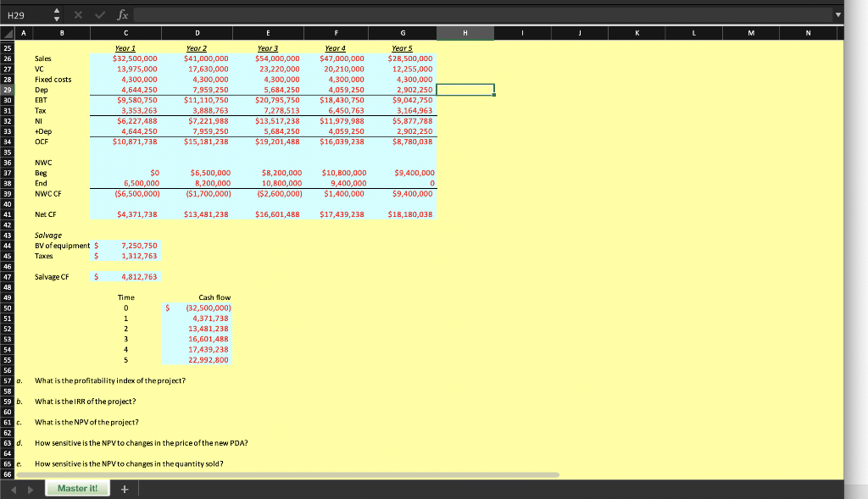The width and height of the screenshot is (868, 499).
Task: Select Salvage CF value 4,812,763
Action: point(139,277)
